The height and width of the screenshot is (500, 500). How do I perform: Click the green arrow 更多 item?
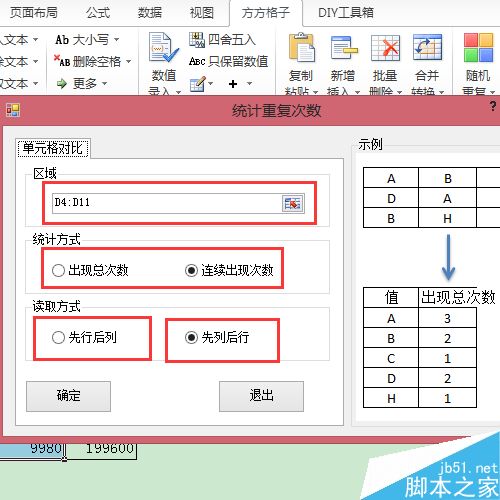point(78,83)
